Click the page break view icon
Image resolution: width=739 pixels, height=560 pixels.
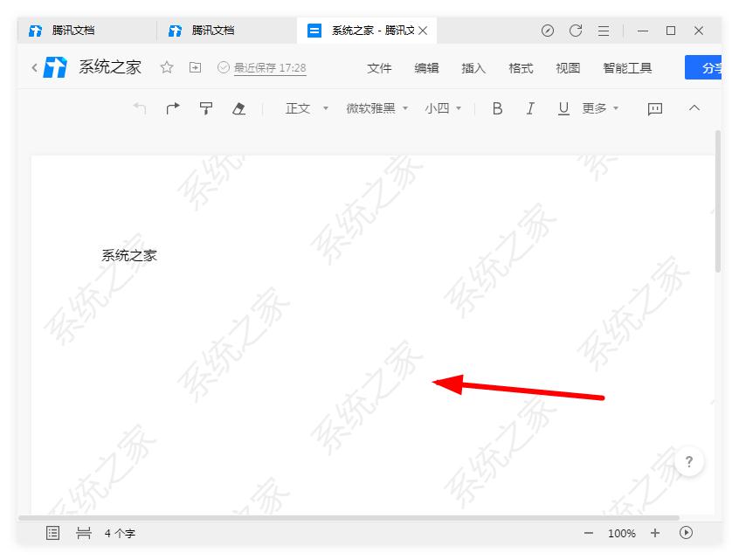[83, 533]
